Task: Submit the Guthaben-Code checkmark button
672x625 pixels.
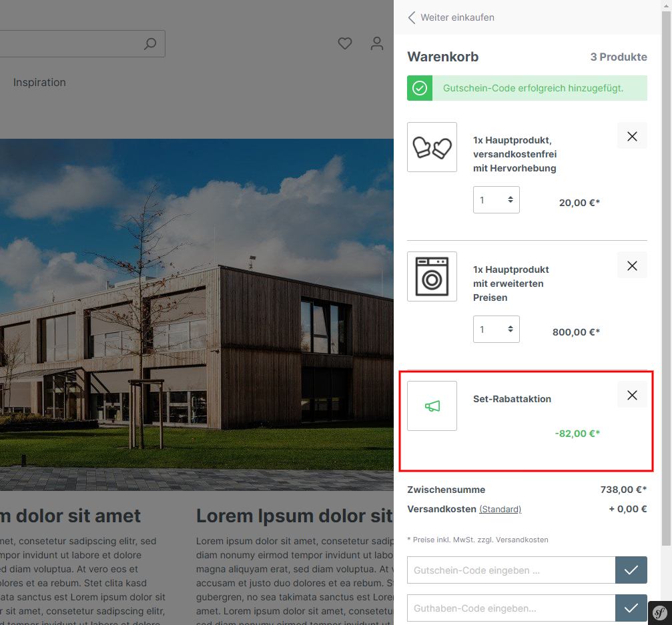Action: point(631,608)
